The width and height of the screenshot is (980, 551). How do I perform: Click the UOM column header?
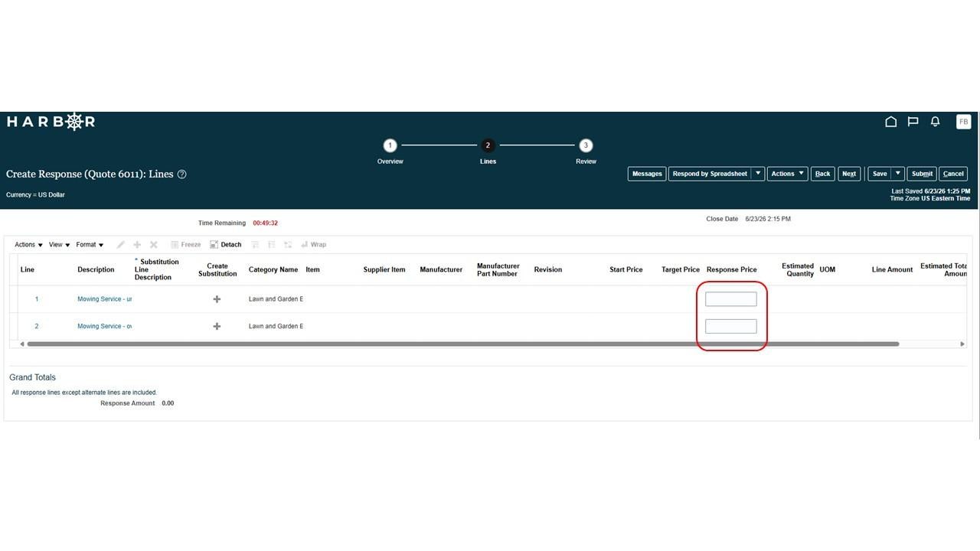click(828, 269)
